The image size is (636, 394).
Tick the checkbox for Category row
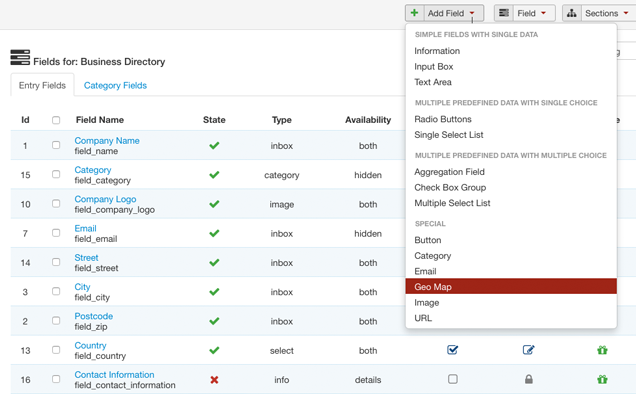[x=56, y=174]
